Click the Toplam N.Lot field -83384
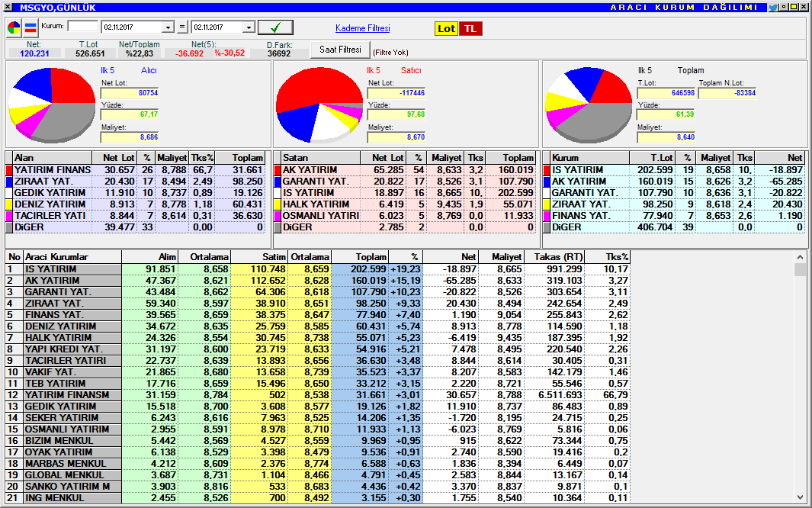The height and width of the screenshot is (508, 812). [727, 93]
